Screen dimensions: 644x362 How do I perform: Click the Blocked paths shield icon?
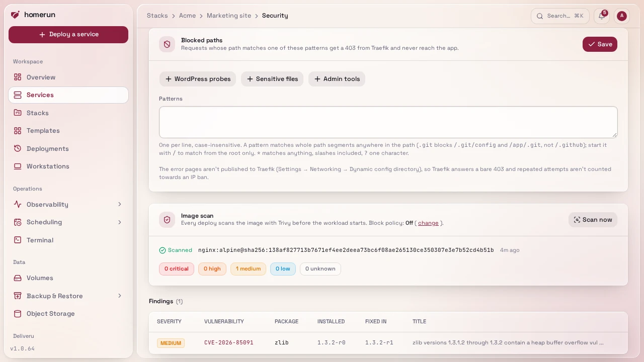[x=167, y=44]
